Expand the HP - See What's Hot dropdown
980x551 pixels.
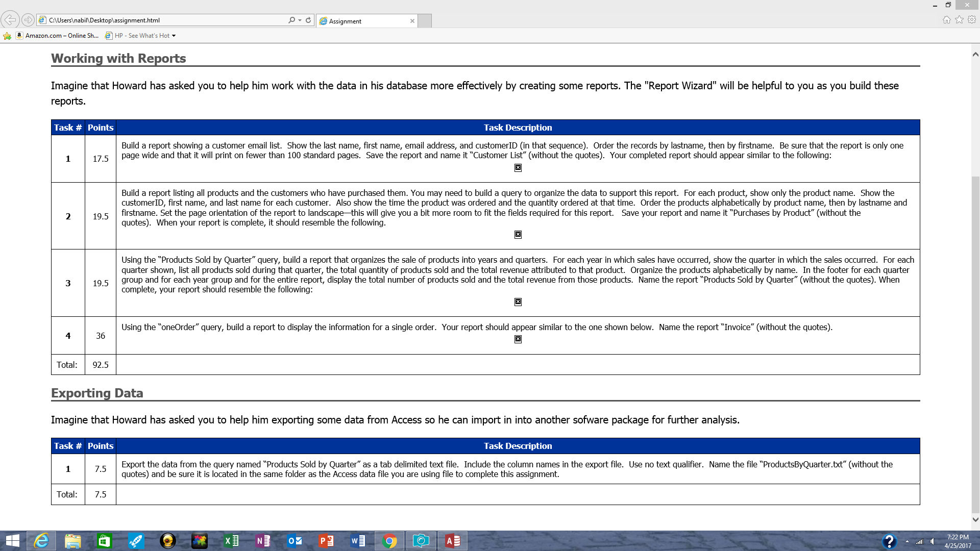174,36
